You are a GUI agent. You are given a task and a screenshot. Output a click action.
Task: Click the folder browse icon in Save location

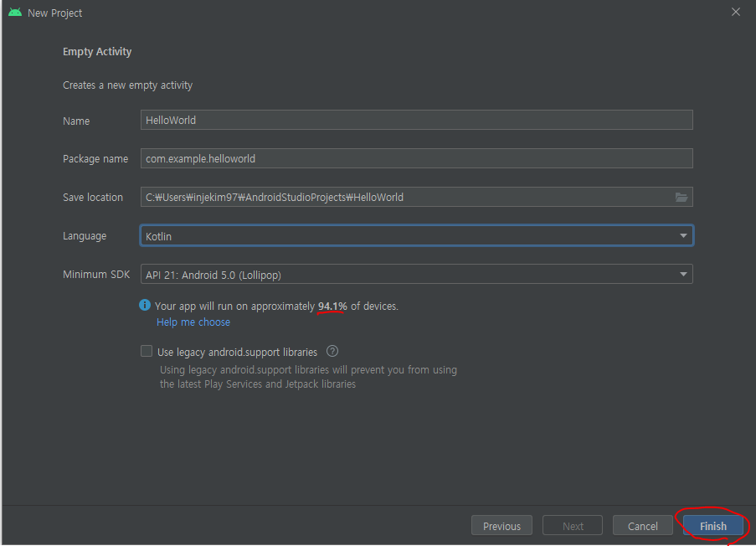coord(681,198)
